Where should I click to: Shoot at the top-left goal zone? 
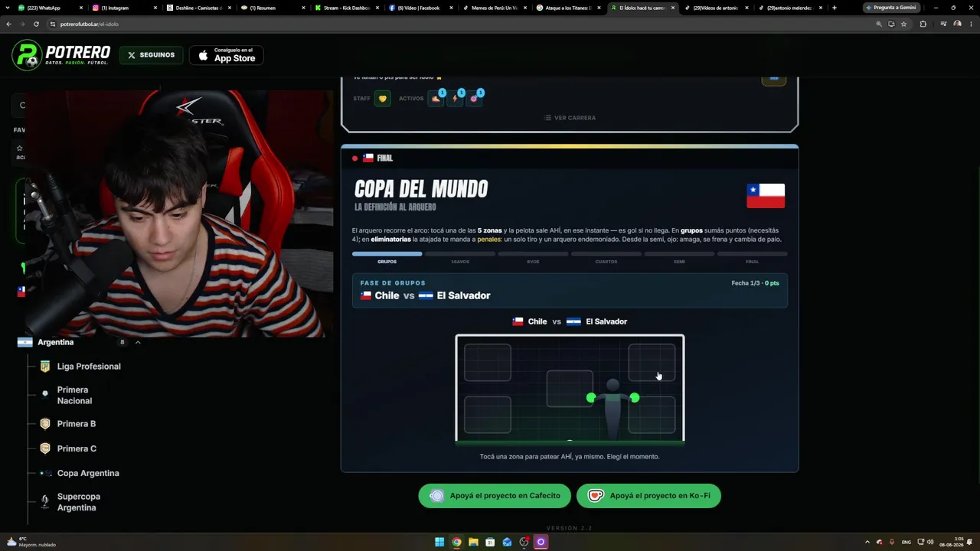[x=488, y=363]
